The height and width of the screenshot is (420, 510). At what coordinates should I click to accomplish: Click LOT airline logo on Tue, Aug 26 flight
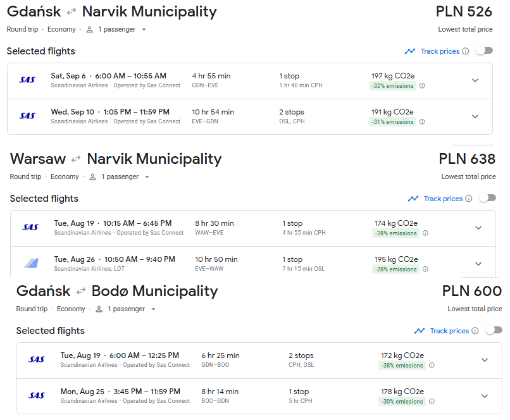coord(31,263)
